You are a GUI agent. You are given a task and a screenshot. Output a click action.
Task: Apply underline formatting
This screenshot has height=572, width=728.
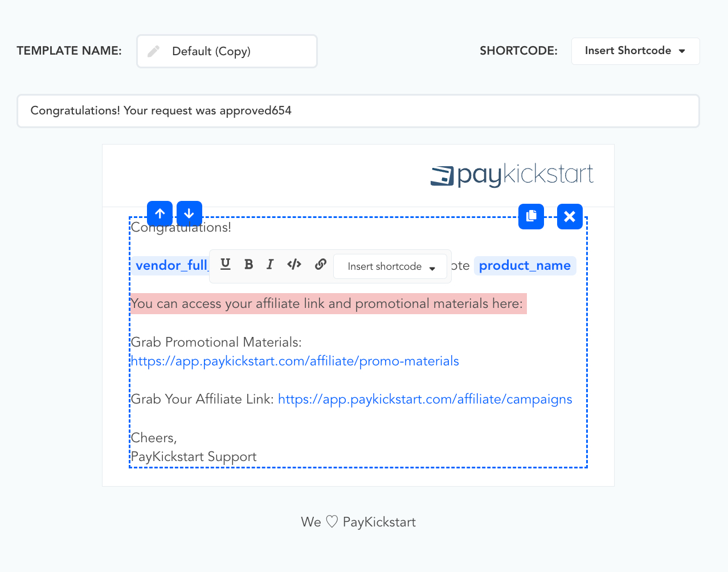click(226, 264)
